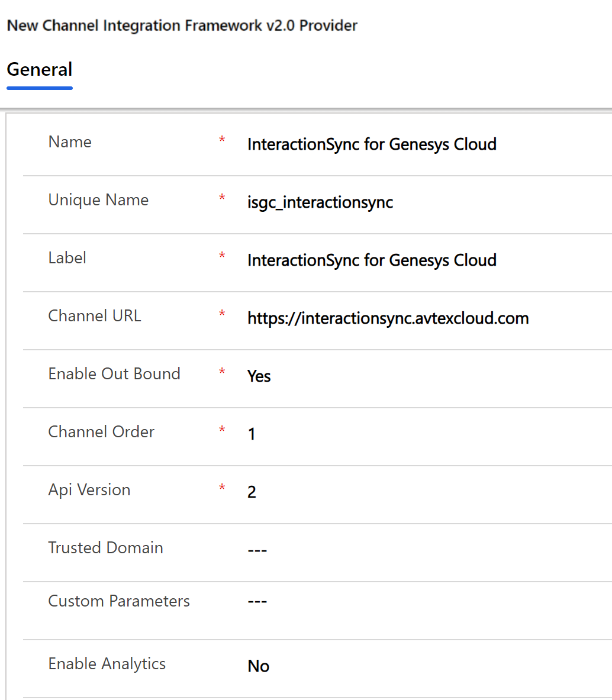Edit the Label field value
The height and width of the screenshot is (700, 612).
click(372, 260)
